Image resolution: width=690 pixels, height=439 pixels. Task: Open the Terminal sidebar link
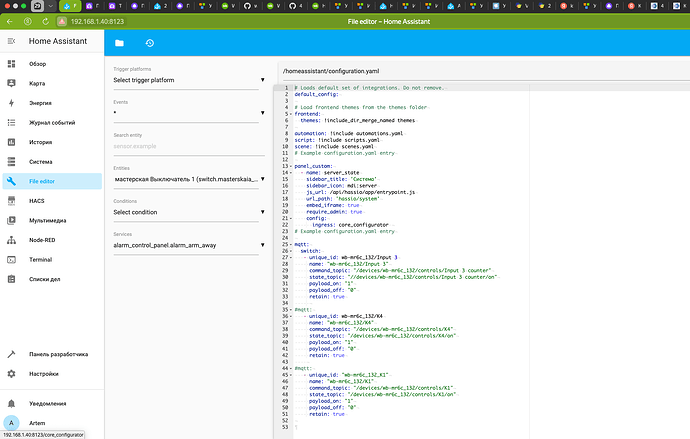tap(52, 260)
